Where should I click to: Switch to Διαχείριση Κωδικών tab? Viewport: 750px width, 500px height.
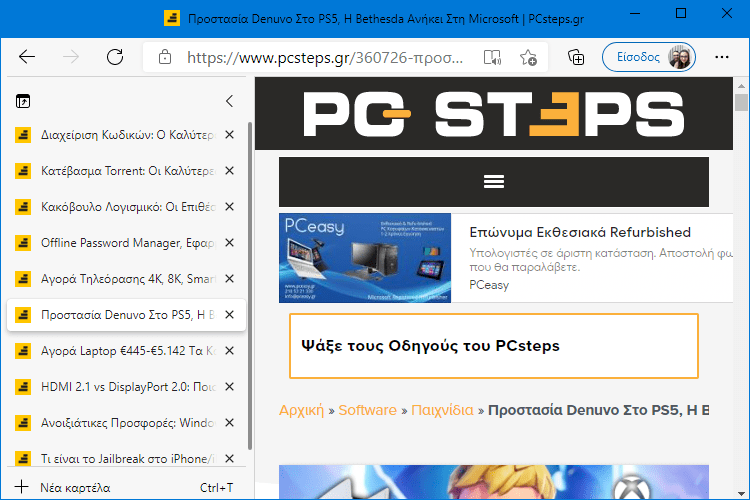[x=128, y=135]
